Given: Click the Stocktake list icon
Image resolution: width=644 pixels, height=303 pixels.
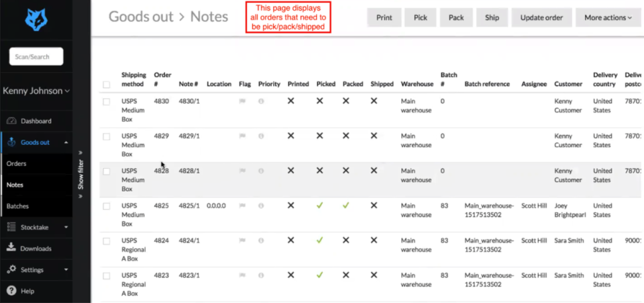Looking at the screenshot, I should point(11,227).
